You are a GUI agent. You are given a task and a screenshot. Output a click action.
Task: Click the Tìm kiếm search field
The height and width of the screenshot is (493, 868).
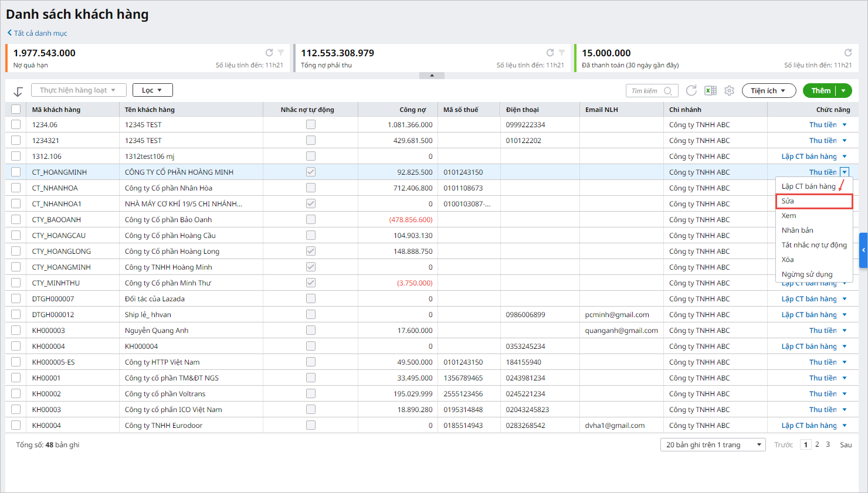pyautogui.click(x=645, y=91)
